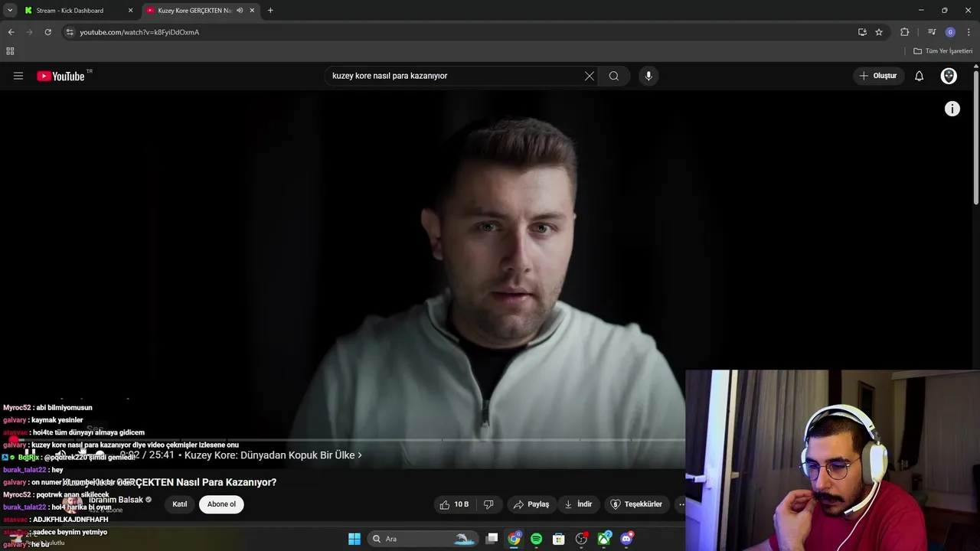The image size is (980, 551).
Task: Install app icon in address bar
Action: [x=862, y=32]
